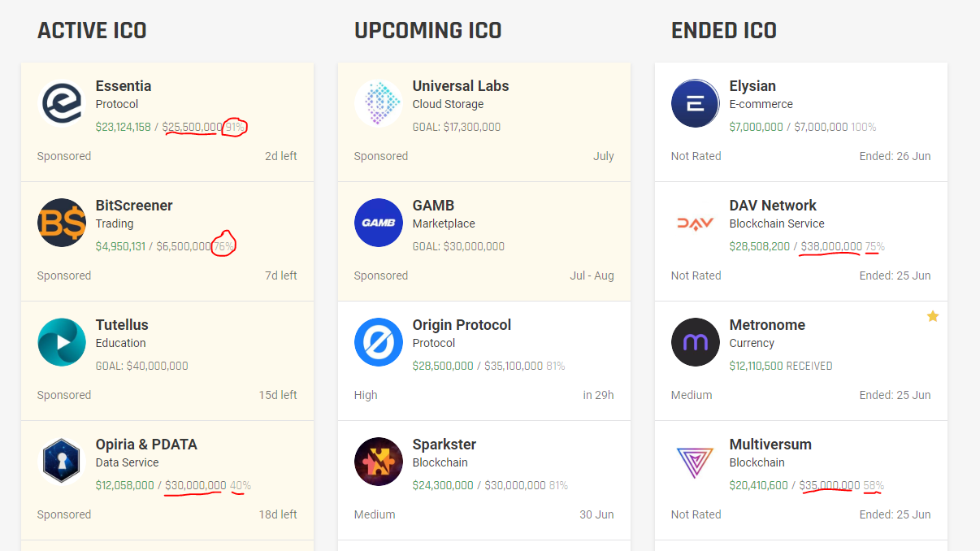980x551 pixels.
Task: Select the Active ICO section heading
Action: tap(92, 31)
